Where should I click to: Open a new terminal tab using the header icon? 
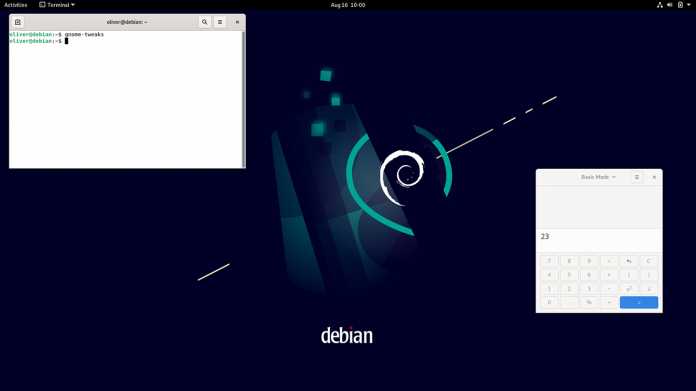point(18,22)
